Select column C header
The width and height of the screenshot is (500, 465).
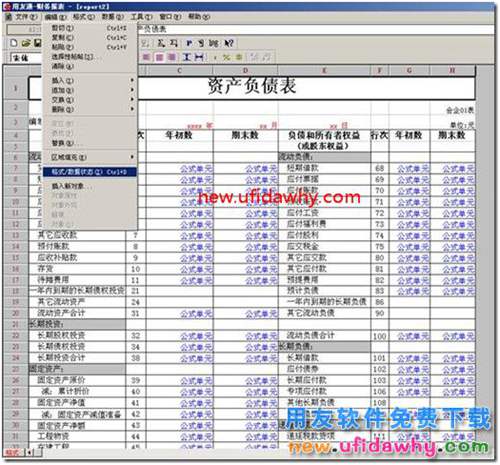coord(179,70)
